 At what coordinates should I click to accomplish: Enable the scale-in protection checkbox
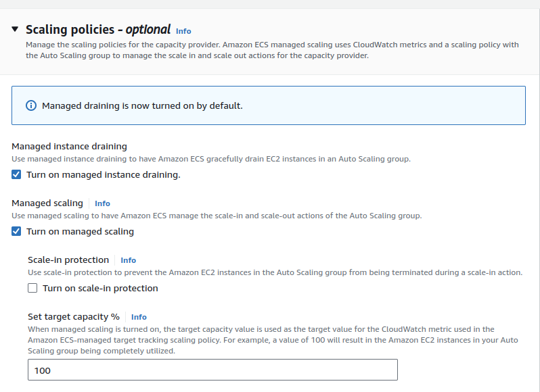click(x=33, y=288)
